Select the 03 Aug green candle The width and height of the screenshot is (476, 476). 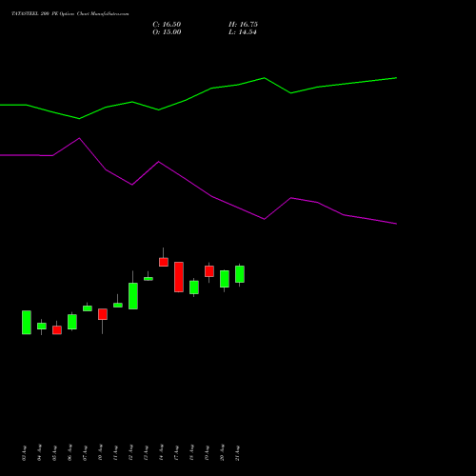coord(27,323)
